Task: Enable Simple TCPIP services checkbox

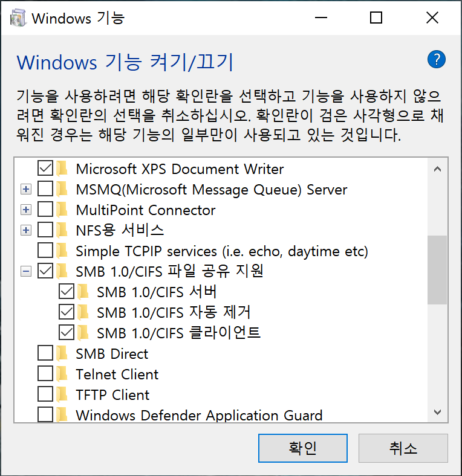Action: 45,251
